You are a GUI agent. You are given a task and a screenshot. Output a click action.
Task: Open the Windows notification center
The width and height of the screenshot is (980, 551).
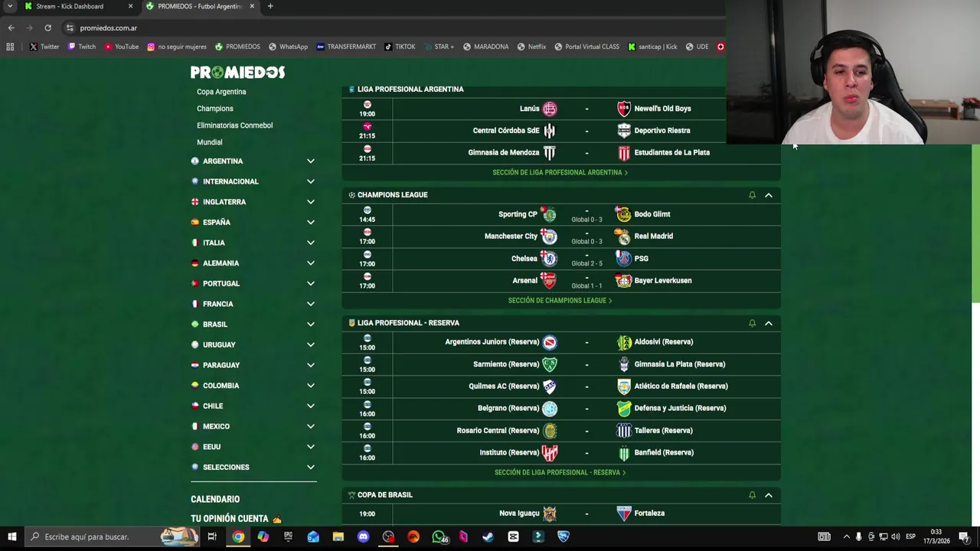click(964, 536)
